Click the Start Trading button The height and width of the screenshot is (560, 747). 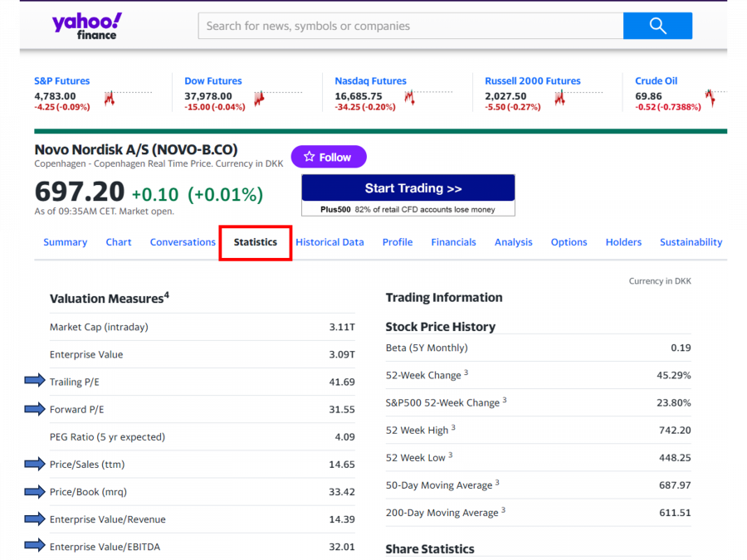pos(408,188)
